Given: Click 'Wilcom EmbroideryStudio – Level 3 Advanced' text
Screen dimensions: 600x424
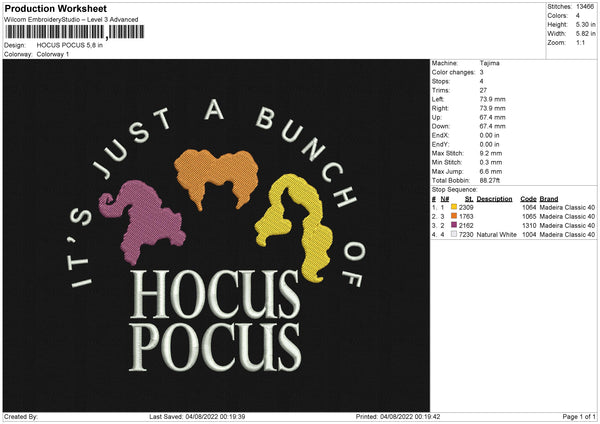Looking at the screenshot, I should 71,20.
